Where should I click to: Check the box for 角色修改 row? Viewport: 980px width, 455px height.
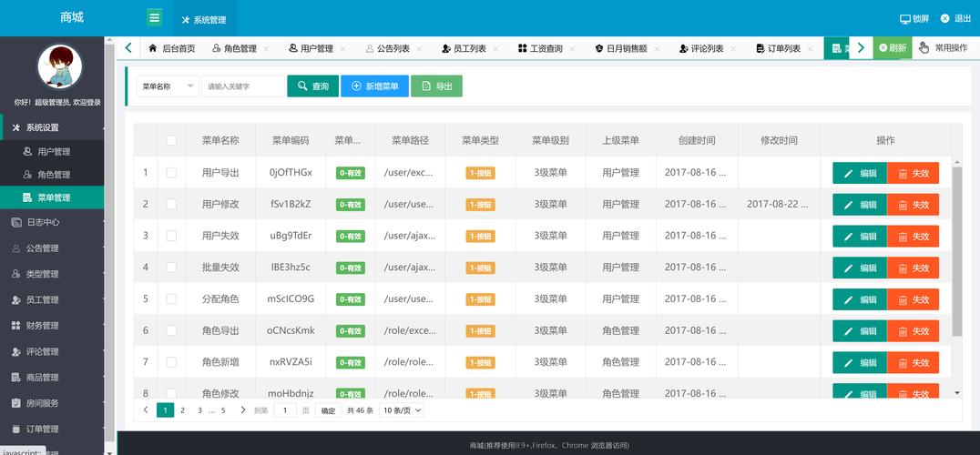point(171,393)
